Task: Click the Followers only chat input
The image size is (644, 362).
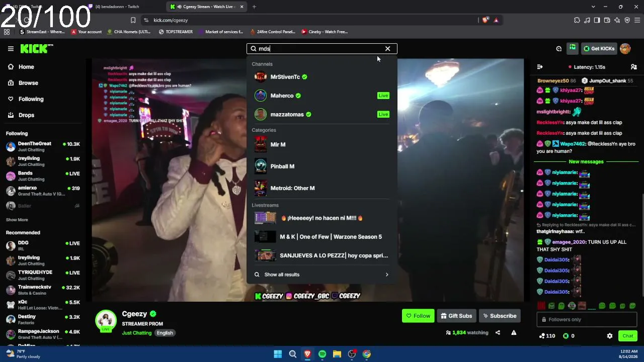Action: tap(586, 319)
